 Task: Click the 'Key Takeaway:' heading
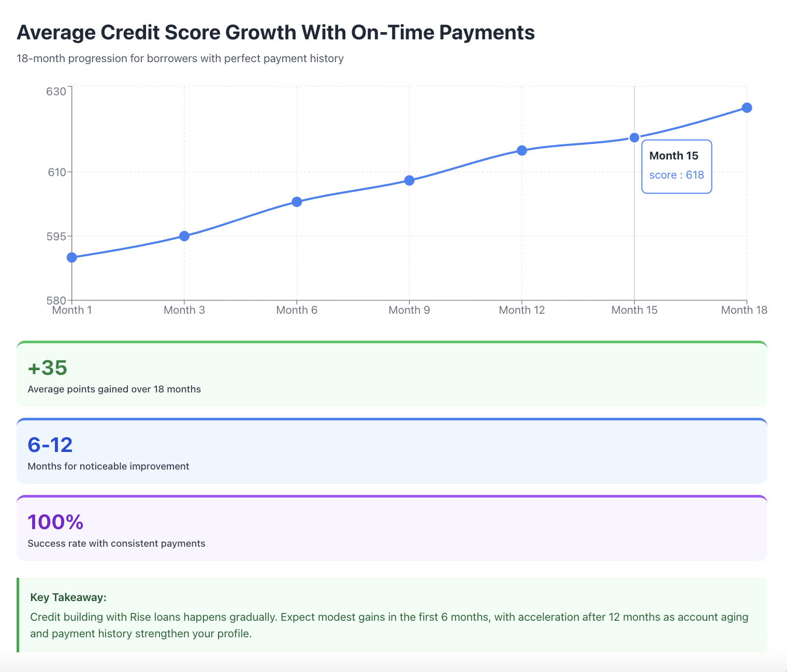(x=68, y=597)
